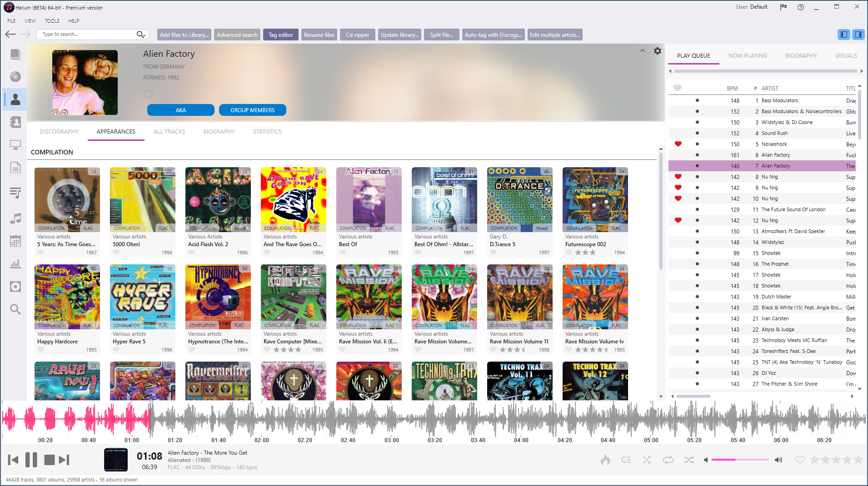The height and width of the screenshot is (486, 868).
Task: Open the Futurescope 002 album thumbnail
Action: (595, 199)
